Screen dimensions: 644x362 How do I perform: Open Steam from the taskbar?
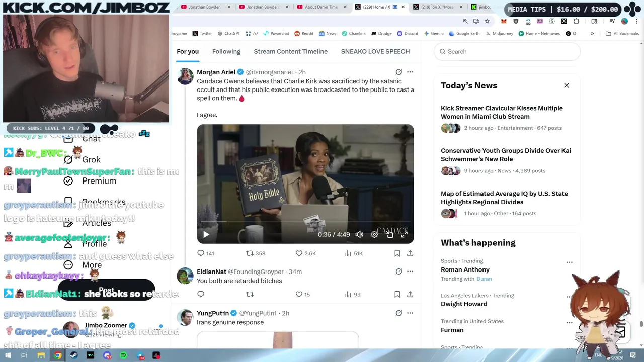pyautogui.click(x=74, y=355)
